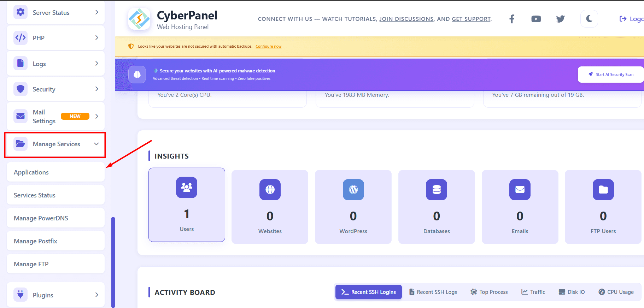Click the WordPress icon in Insights
The image size is (644, 308).
pyautogui.click(x=353, y=190)
